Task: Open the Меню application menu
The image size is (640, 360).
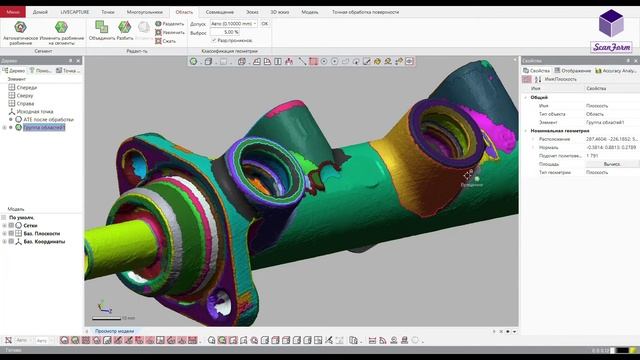Action: click(13, 12)
